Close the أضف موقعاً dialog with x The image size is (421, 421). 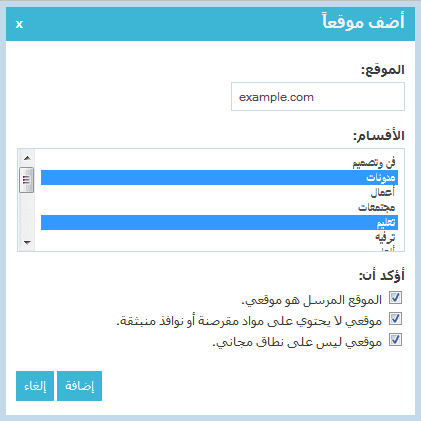click(x=19, y=24)
